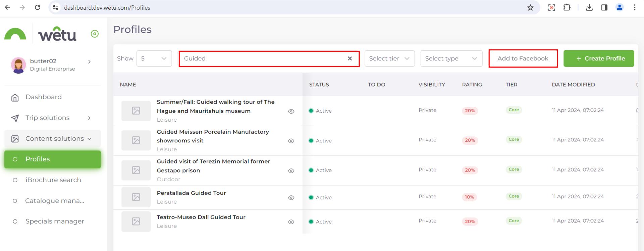
Task: Clear the Guided search text with X
Action: pyautogui.click(x=350, y=59)
